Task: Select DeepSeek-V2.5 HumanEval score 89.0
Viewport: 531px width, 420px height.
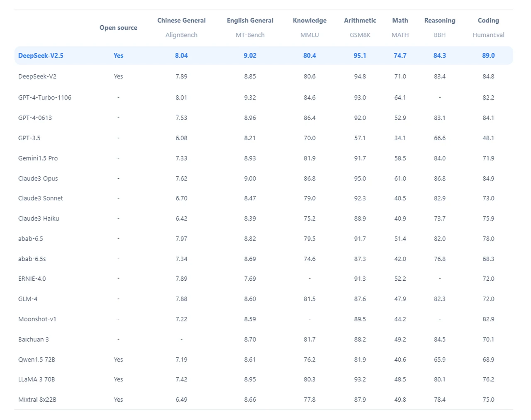Action: click(488, 56)
